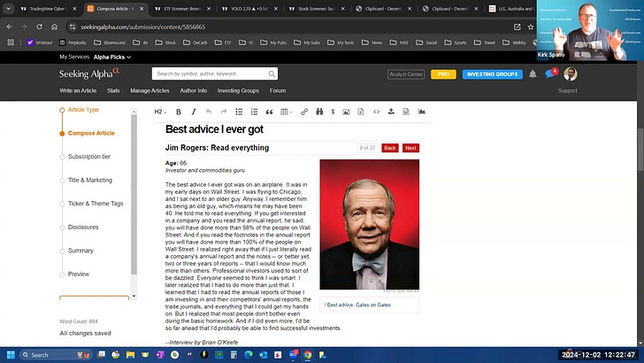Open user profile avatar menu
Image resolution: width=644 pixels, height=363 pixels.
tap(570, 74)
